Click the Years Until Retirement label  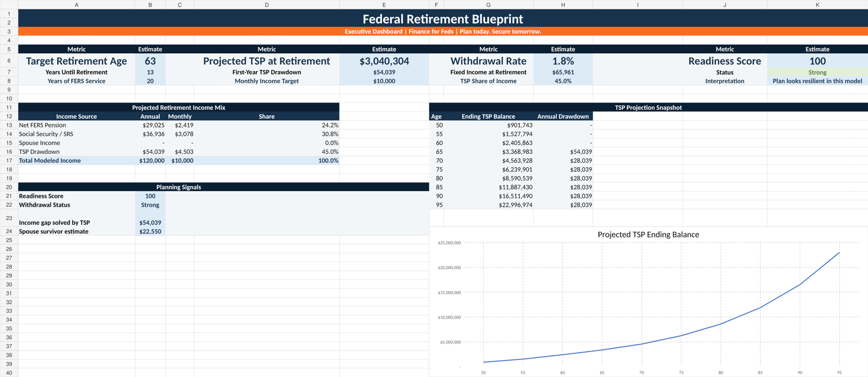[76, 72]
